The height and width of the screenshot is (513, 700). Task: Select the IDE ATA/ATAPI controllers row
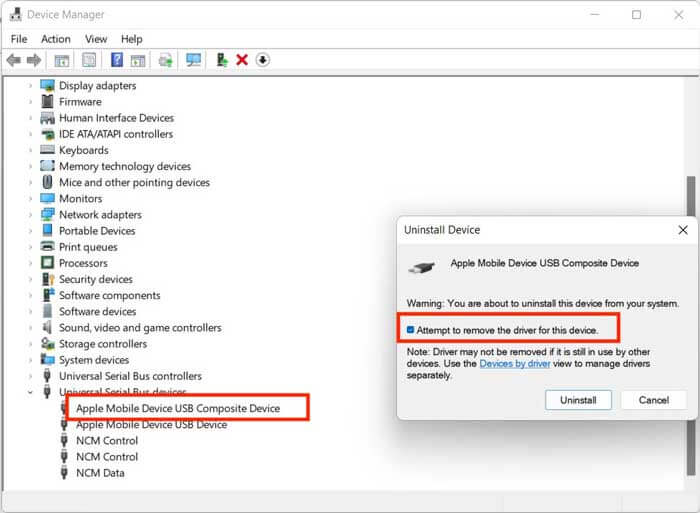pyautogui.click(x=116, y=134)
